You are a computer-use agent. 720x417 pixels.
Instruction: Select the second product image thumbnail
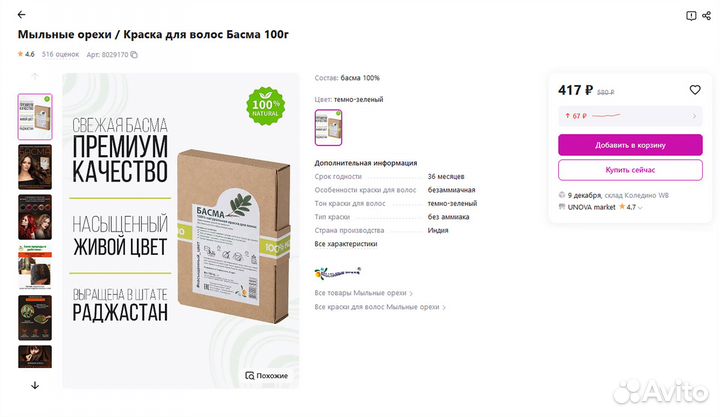pyautogui.click(x=35, y=167)
